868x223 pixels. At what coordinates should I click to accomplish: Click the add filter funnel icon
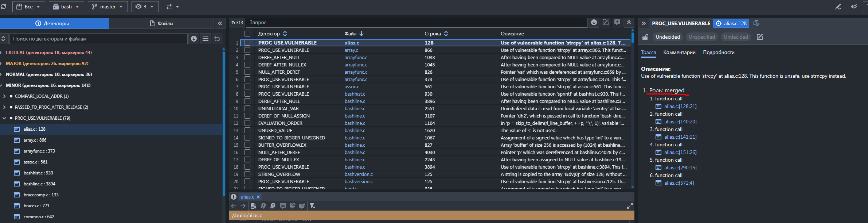coord(312,206)
